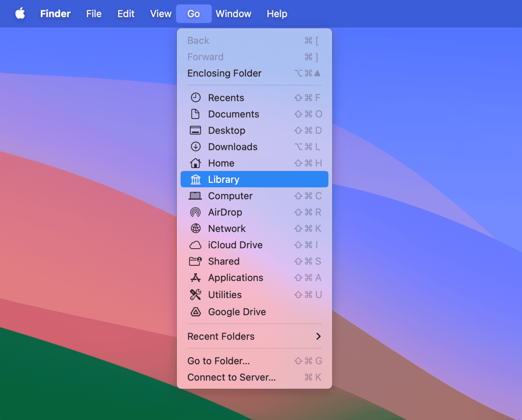Choose the Computer label
The image size is (522, 420).
[231, 196]
